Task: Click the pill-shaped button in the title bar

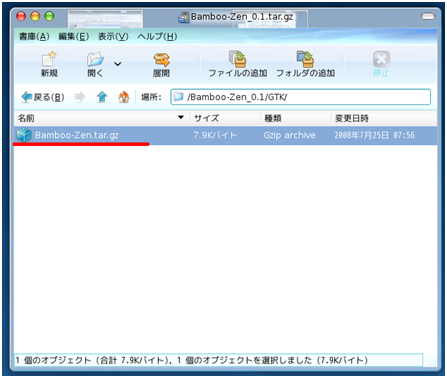Action: click(428, 16)
